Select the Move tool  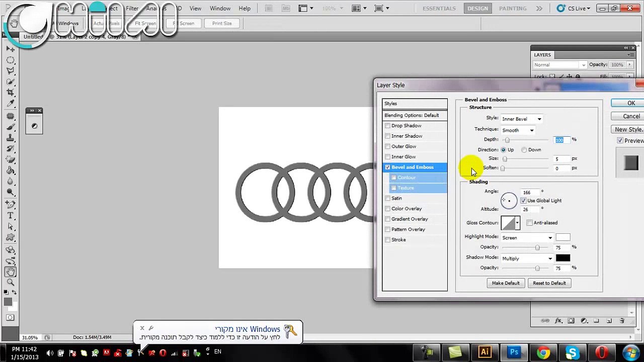point(10,49)
